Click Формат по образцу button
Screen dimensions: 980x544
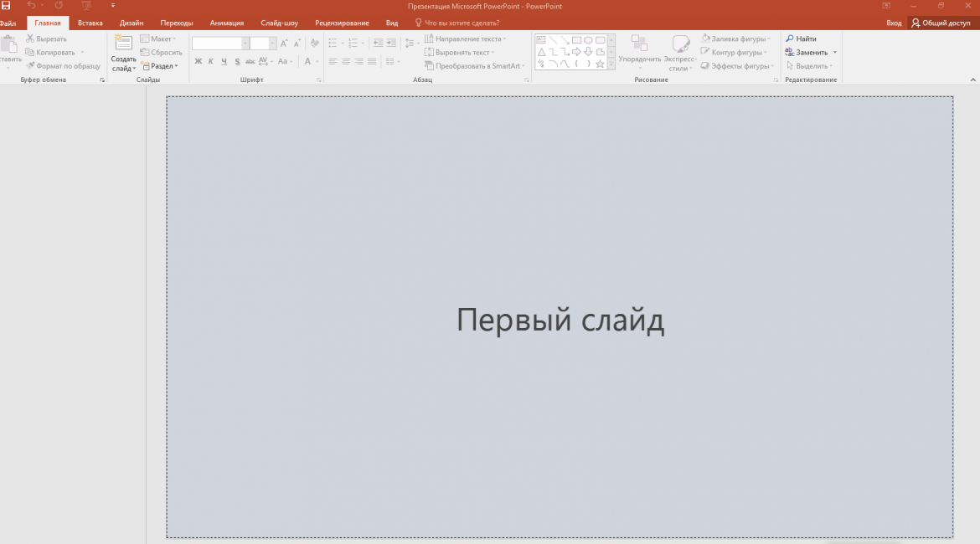[63, 65]
